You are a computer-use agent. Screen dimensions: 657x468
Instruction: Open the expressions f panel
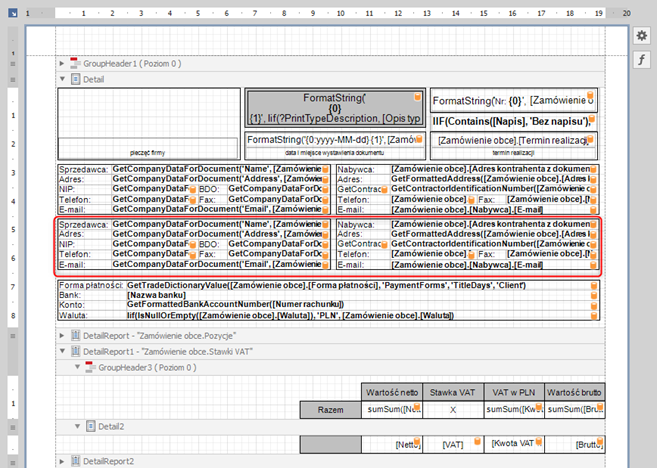(x=641, y=60)
